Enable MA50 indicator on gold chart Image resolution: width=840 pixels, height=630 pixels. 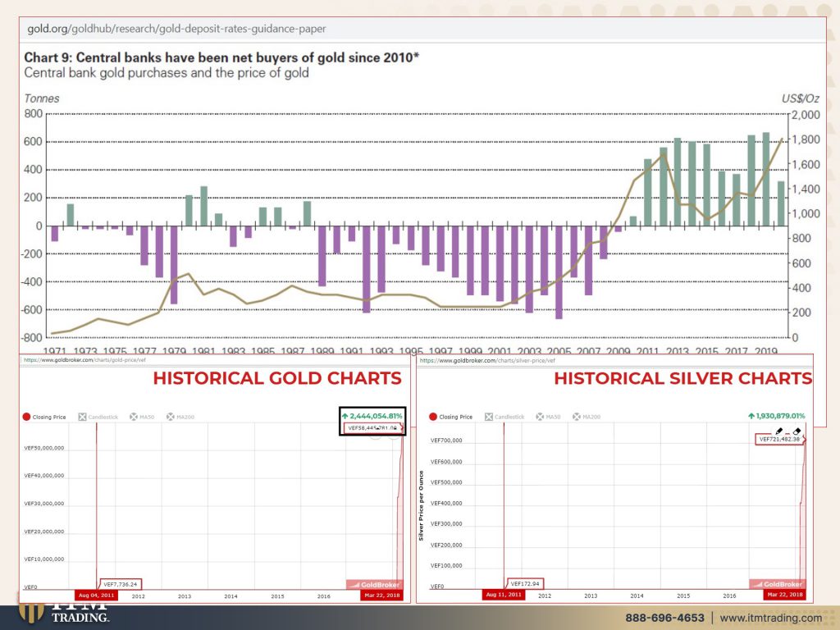click(x=141, y=417)
